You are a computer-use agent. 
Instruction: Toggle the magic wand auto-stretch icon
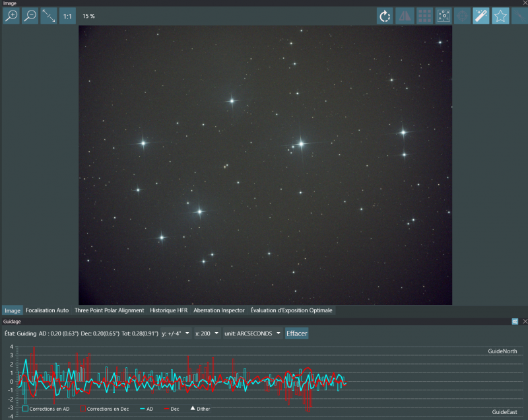pyautogui.click(x=481, y=16)
